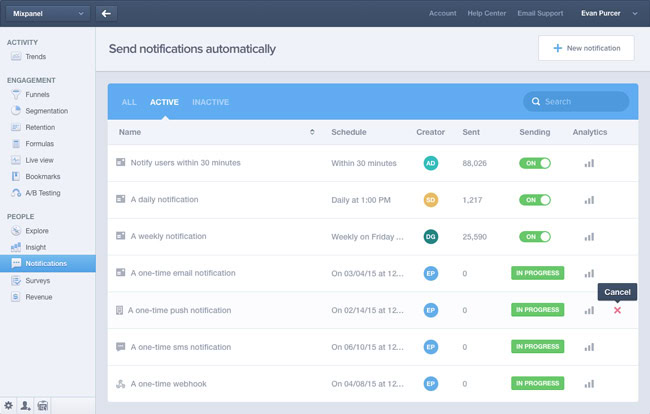Open the Live view icon
Viewport: 650px width, 414px height.
pyautogui.click(x=16, y=160)
